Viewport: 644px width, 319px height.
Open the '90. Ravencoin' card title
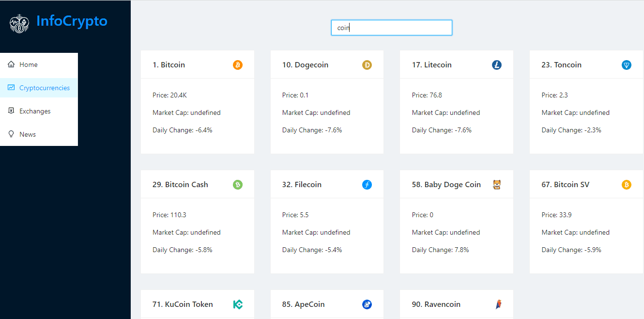pyautogui.click(x=436, y=304)
